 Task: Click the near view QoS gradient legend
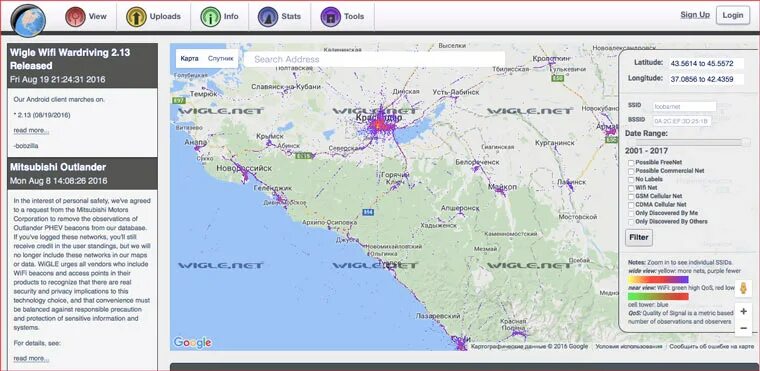coord(658,296)
